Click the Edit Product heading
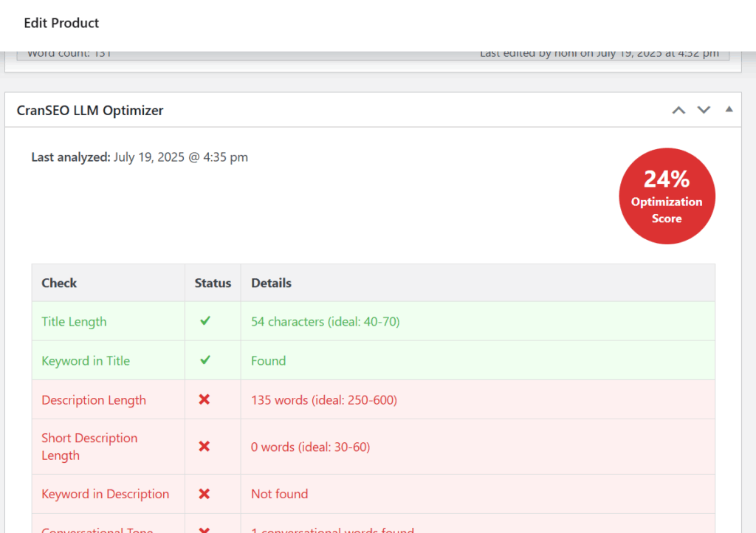The image size is (756, 533). [x=61, y=24]
